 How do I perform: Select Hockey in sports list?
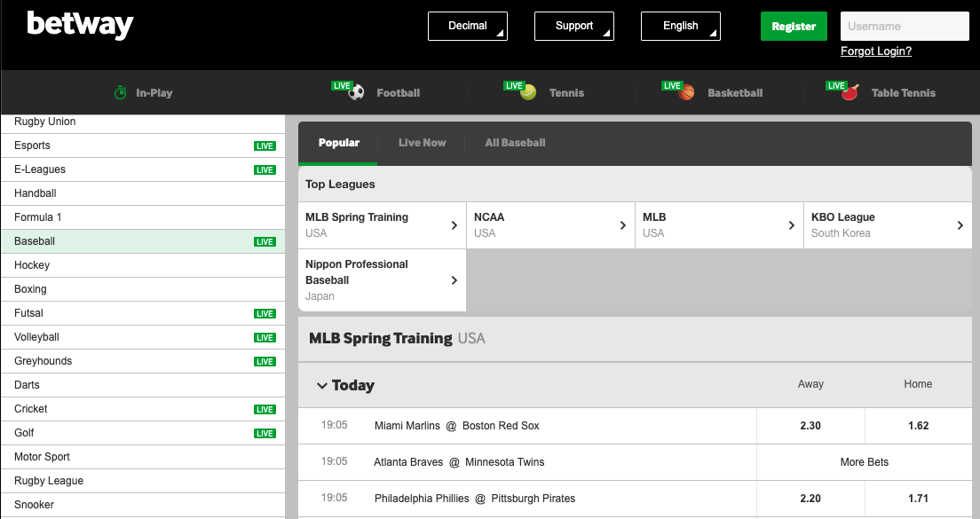click(143, 265)
